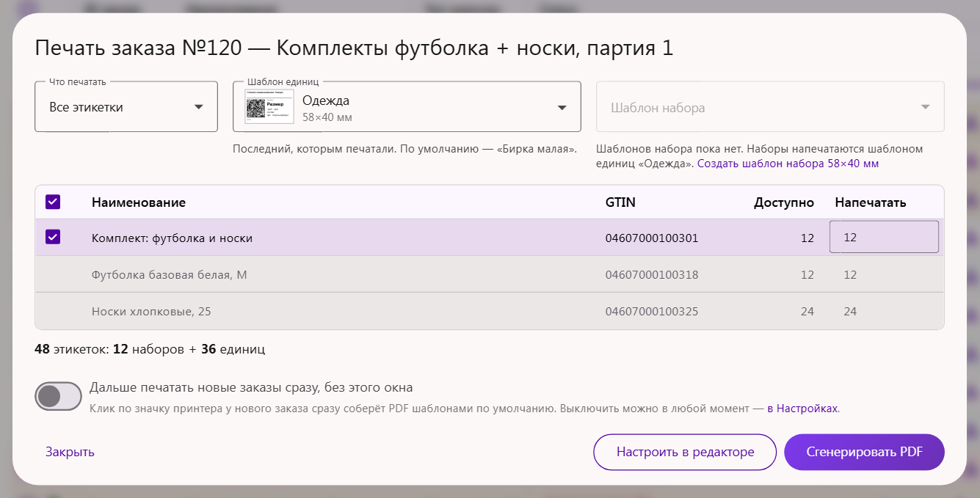
Task: Open the 'в Настройках' link
Action: (803, 408)
